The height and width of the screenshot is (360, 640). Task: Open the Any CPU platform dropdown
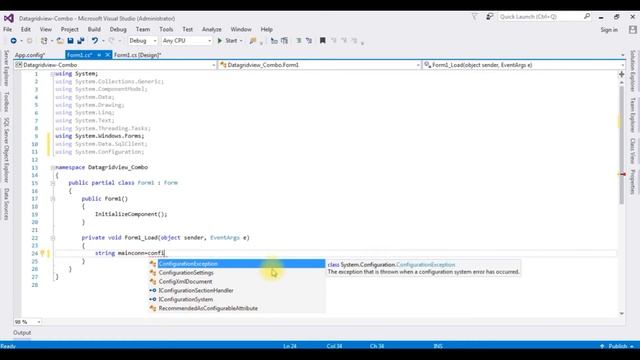click(x=187, y=41)
